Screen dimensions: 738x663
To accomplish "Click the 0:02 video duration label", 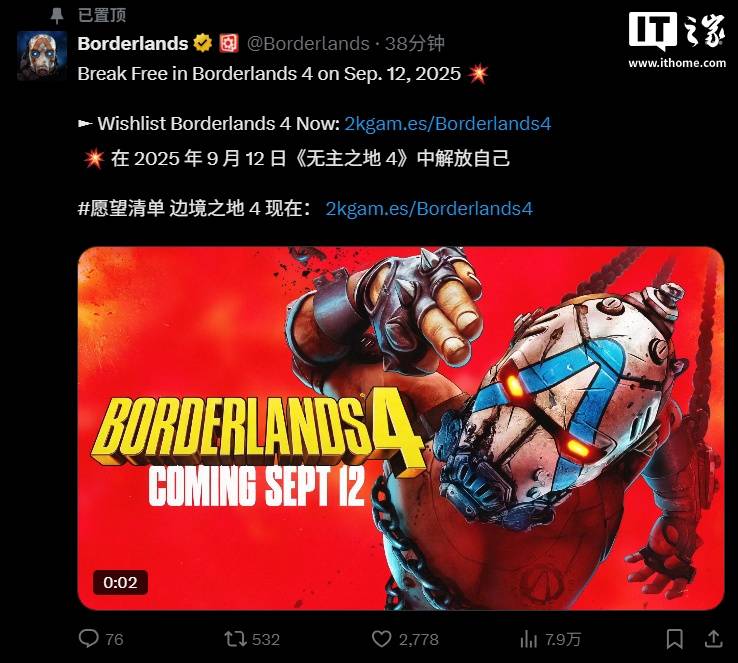I will 120,583.
